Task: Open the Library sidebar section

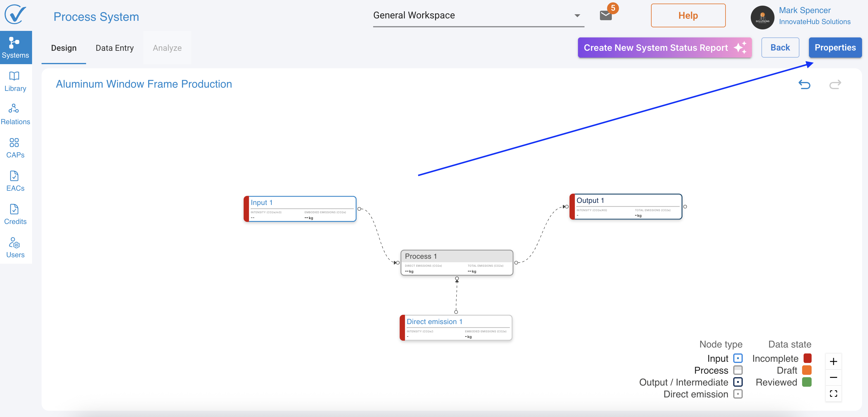Action: click(x=15, y=81)
